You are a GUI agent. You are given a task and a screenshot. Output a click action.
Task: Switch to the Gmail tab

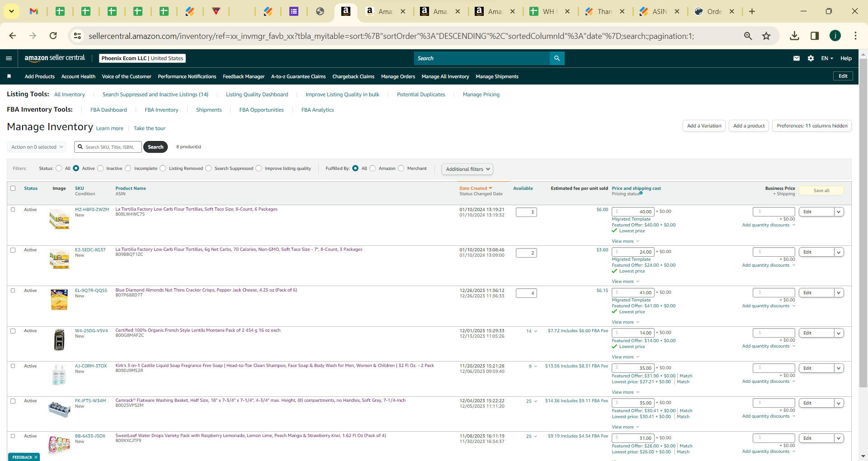point(34,11)
